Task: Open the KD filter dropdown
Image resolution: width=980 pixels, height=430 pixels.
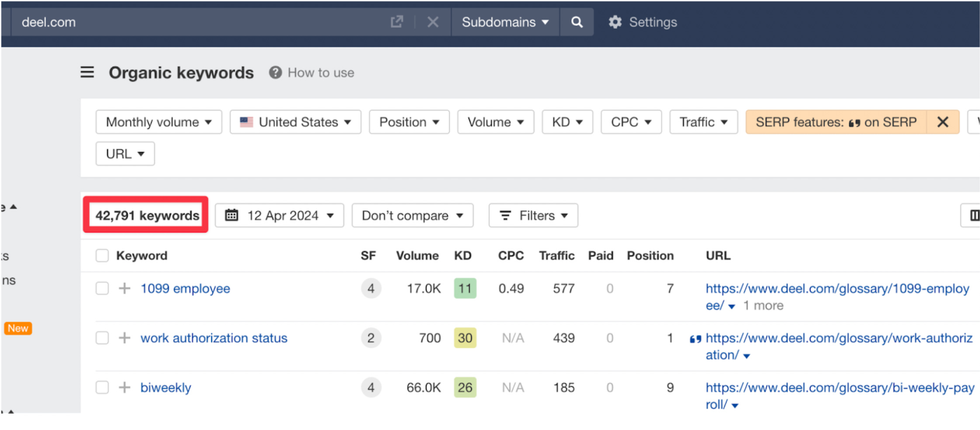Action: click(567, 122)
